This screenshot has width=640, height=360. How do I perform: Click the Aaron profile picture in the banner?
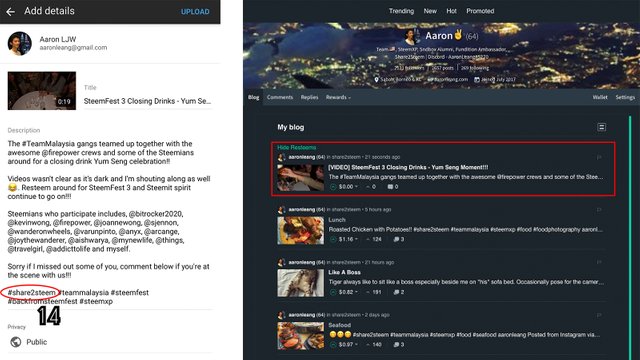click(x=412, y=37)
